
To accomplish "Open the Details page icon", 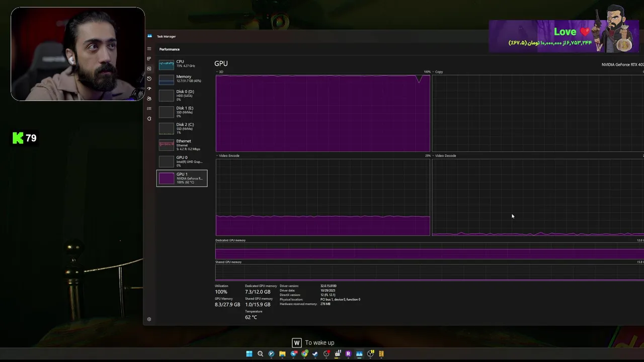I will click(149, 109).
